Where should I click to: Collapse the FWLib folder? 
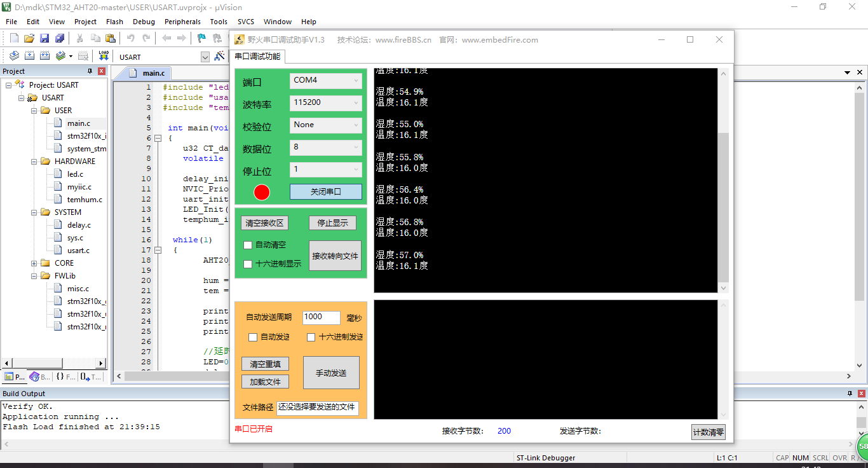[34, 275]
